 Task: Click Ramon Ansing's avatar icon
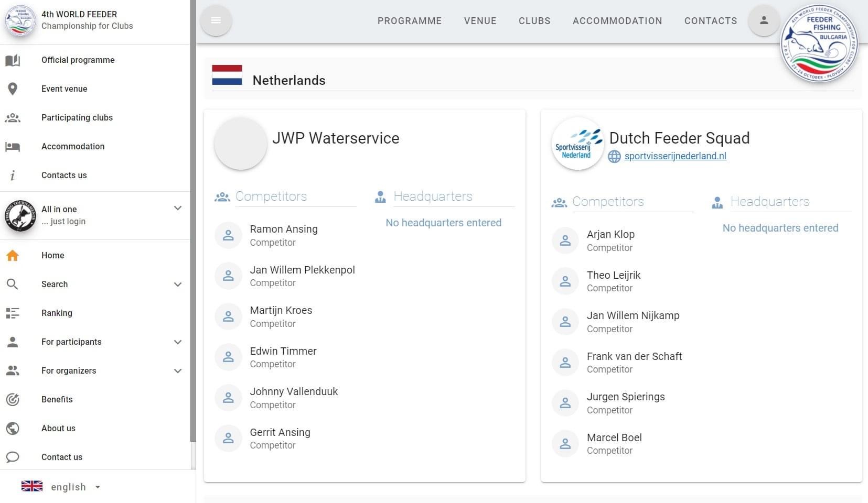[x=228, y=235]
